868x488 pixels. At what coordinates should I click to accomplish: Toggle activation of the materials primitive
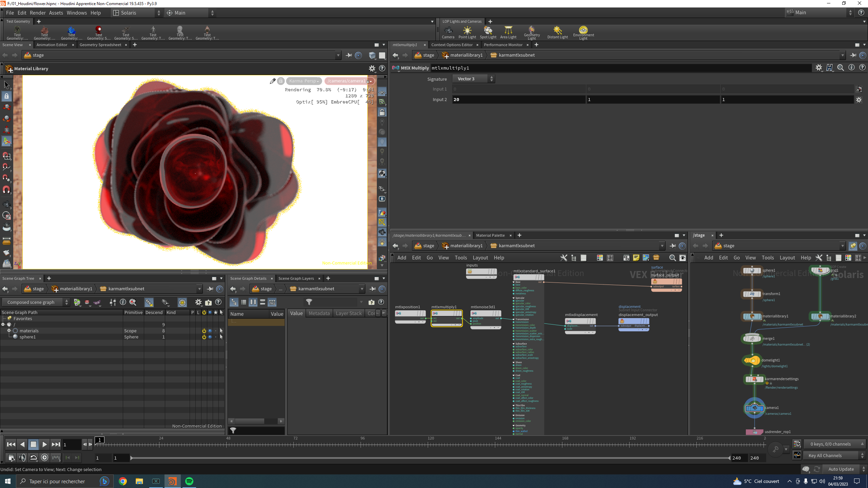204,331
